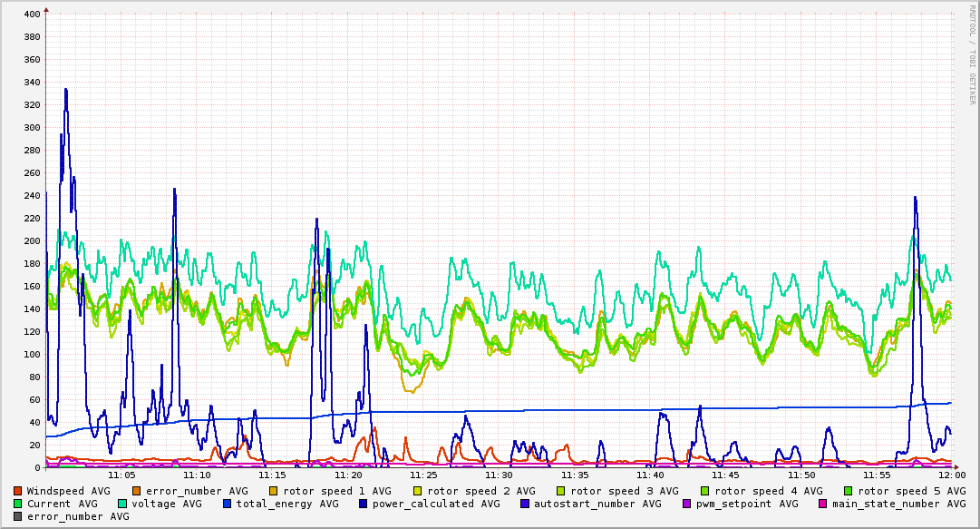Click rotor speed 1 AVG color swatch
Screen dimensions: 980x529
(274, 492)
